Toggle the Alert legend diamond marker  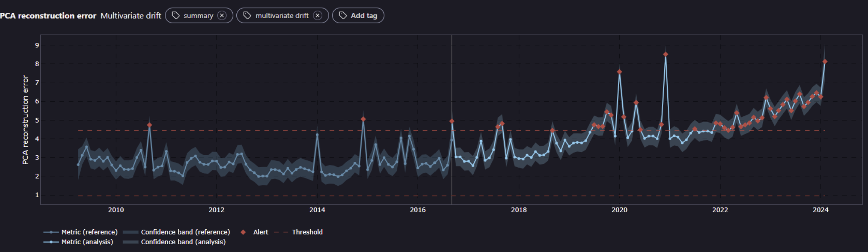(243, 232)
